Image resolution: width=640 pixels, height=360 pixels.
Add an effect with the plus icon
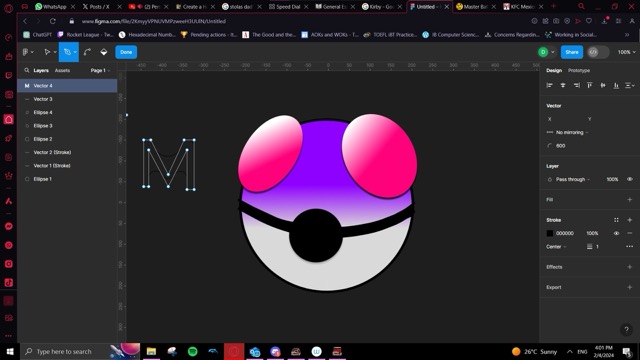629,267
